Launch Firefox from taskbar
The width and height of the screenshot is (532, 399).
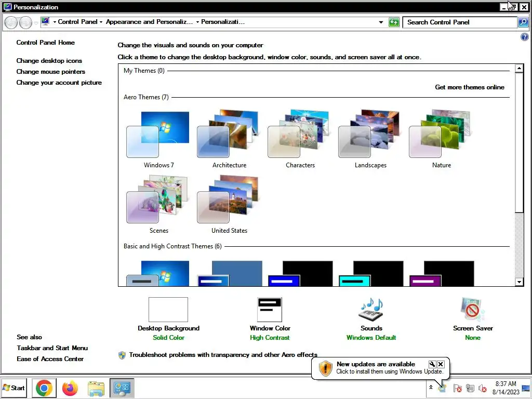70,388
